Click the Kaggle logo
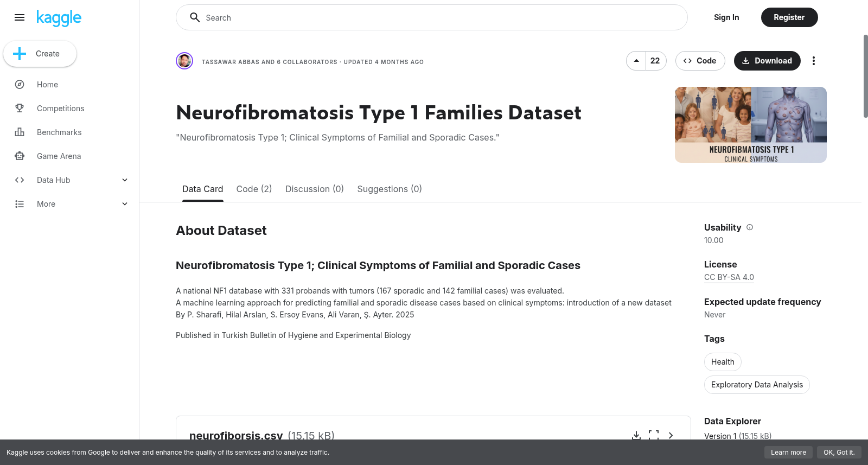 [59, 18]
